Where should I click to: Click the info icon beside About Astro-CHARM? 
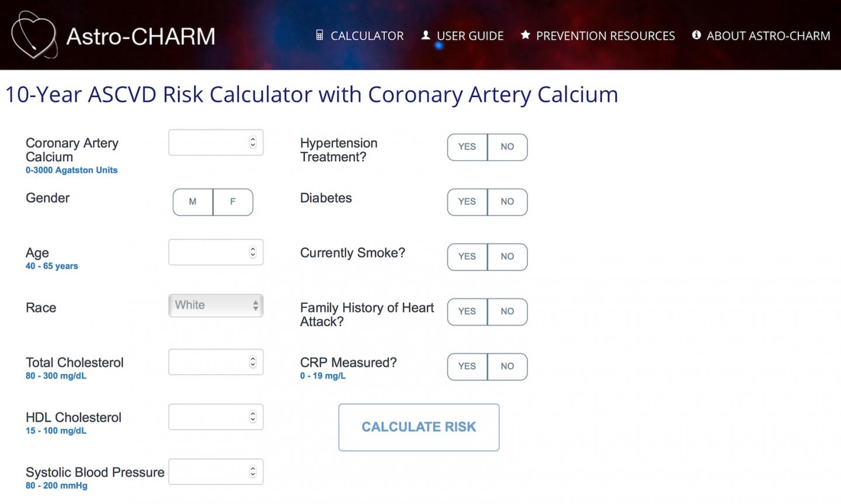696,35
